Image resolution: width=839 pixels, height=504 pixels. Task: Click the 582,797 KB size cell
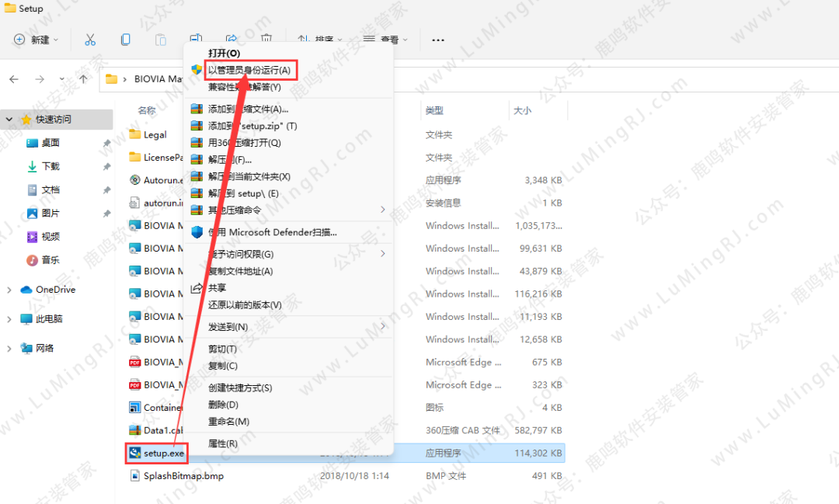[x=538, y=430]
